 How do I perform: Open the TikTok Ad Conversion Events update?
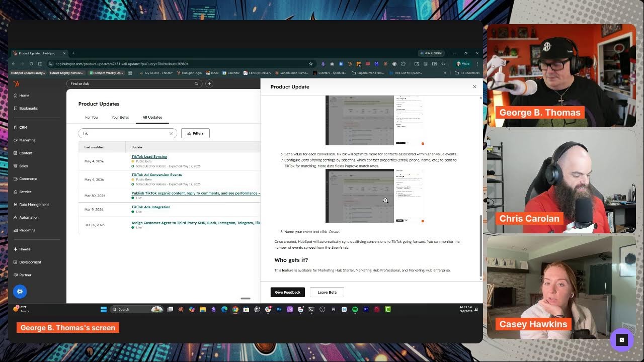pos(156,175)
